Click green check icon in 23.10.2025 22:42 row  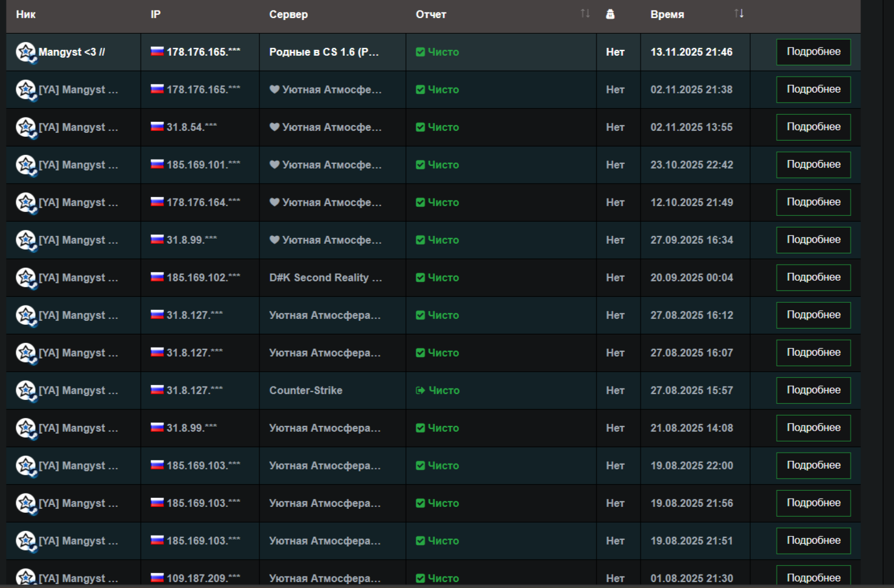420,165
